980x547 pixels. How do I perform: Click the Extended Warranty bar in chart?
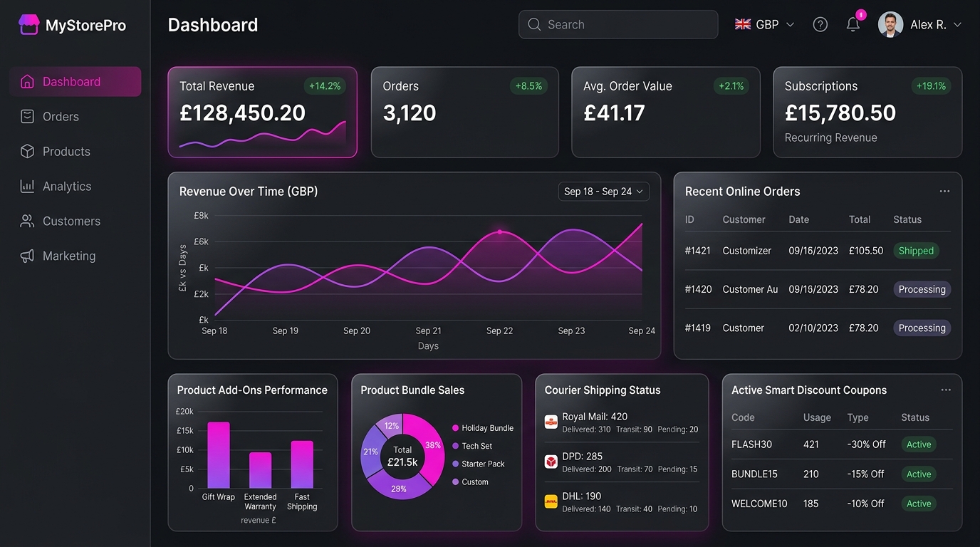tap(260, 470)
